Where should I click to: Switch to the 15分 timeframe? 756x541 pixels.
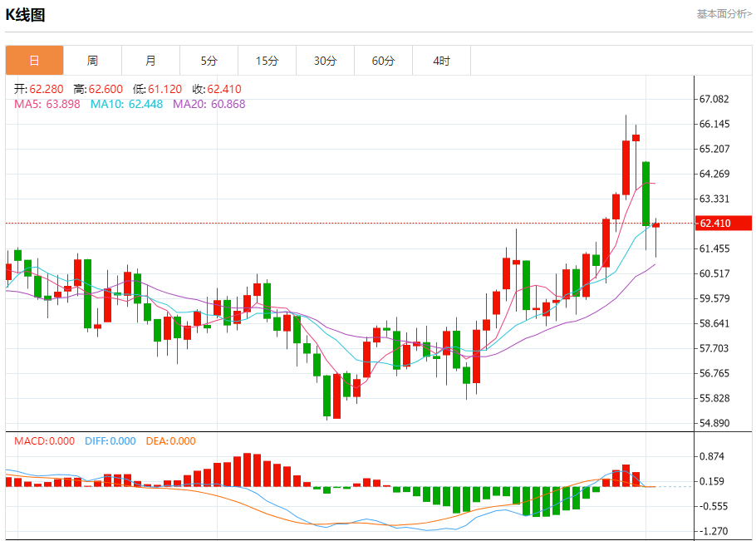267,61
